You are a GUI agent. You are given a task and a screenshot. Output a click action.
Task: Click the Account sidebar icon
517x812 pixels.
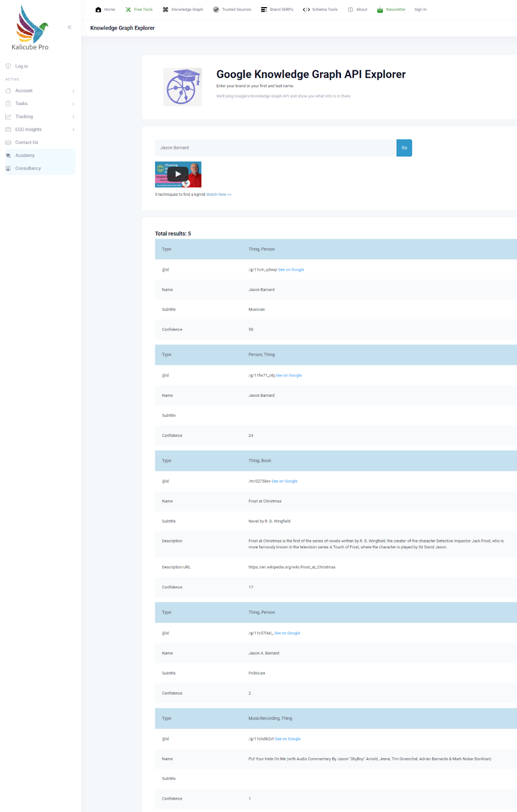(8, 91)
